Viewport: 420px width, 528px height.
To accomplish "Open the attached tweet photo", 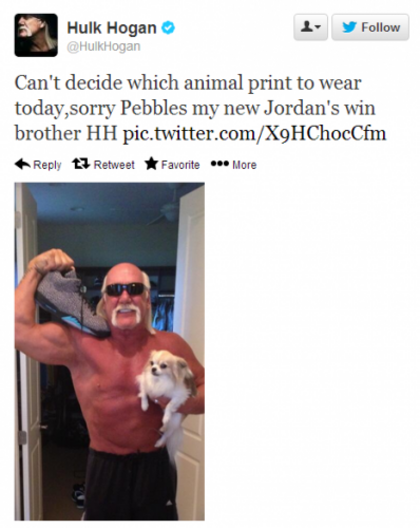I will click(109, 351).
